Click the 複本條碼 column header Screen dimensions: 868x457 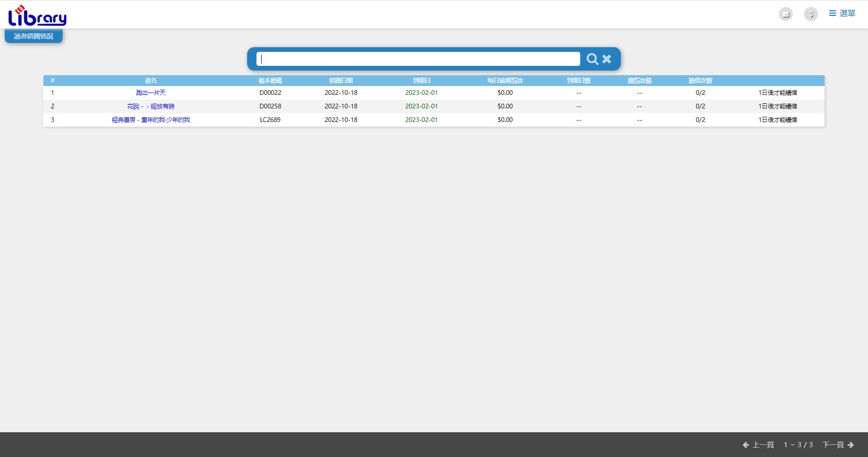click(x=270, y=81)
